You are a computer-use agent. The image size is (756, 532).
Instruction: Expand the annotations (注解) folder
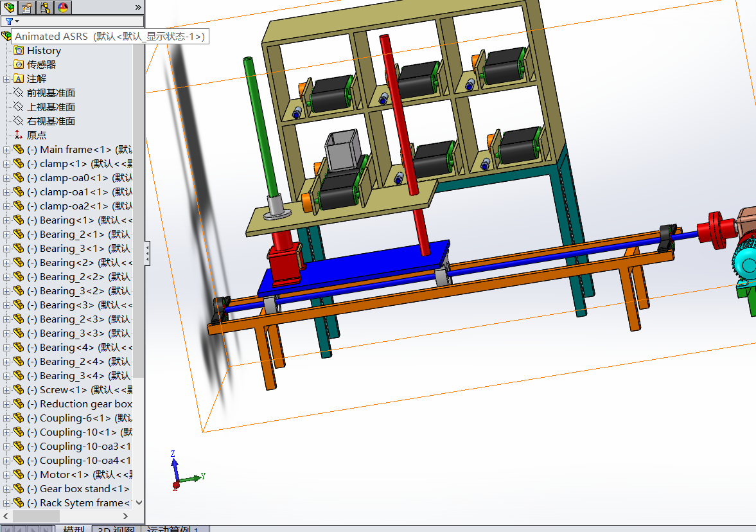pyautogui.click(x=7, y=79)
